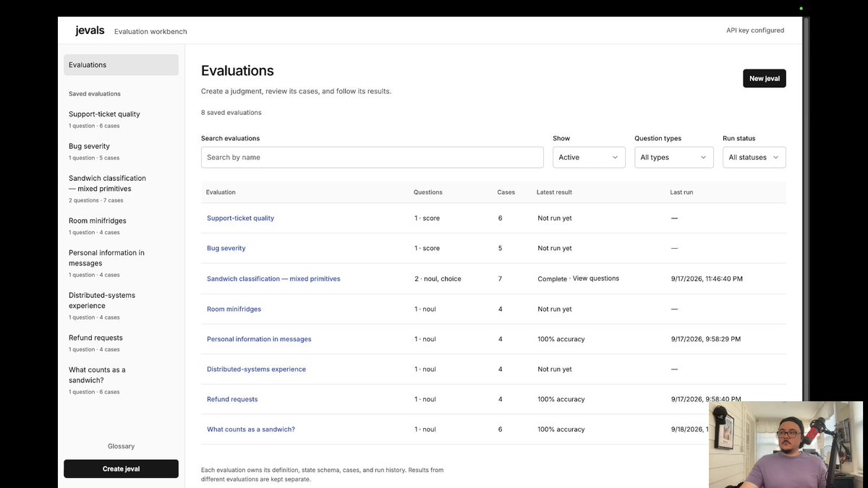868x488 pixels.
Task: Click 100% accuracy in Refund requests row
Action: pos(561,400)
